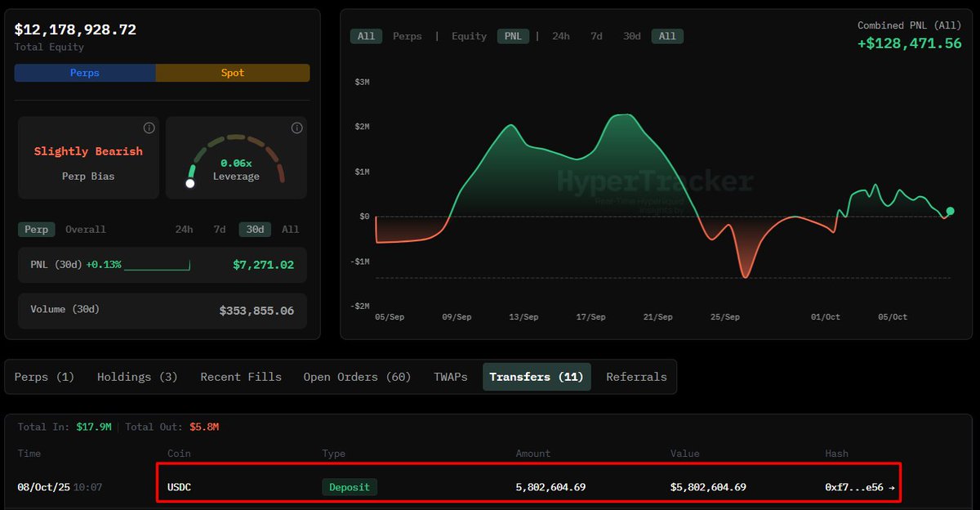Click the Hash column header

(x=837, y=454)
